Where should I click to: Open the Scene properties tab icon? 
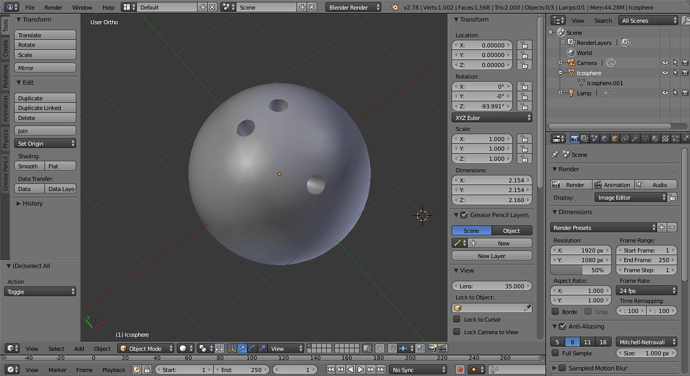(x=595, y=139)
